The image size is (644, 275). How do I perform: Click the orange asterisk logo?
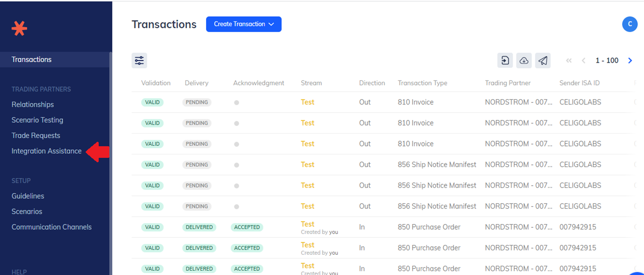click(19, 28)
